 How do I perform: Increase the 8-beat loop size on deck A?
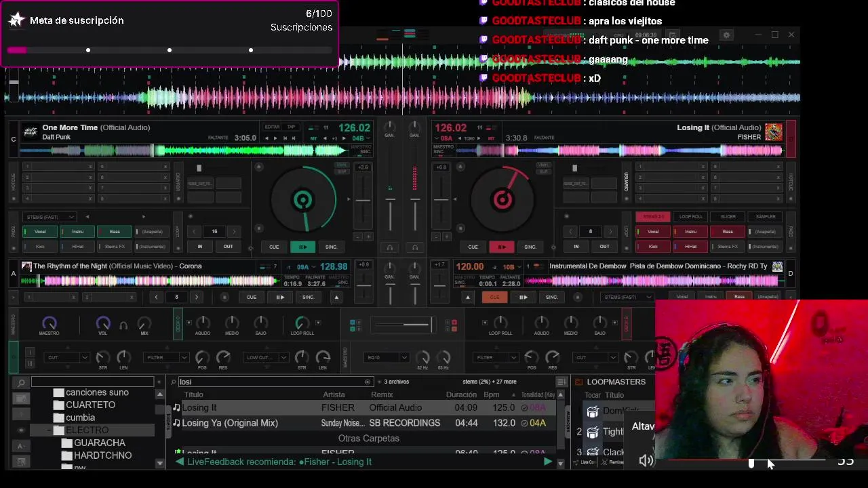(x=197, y=297)
